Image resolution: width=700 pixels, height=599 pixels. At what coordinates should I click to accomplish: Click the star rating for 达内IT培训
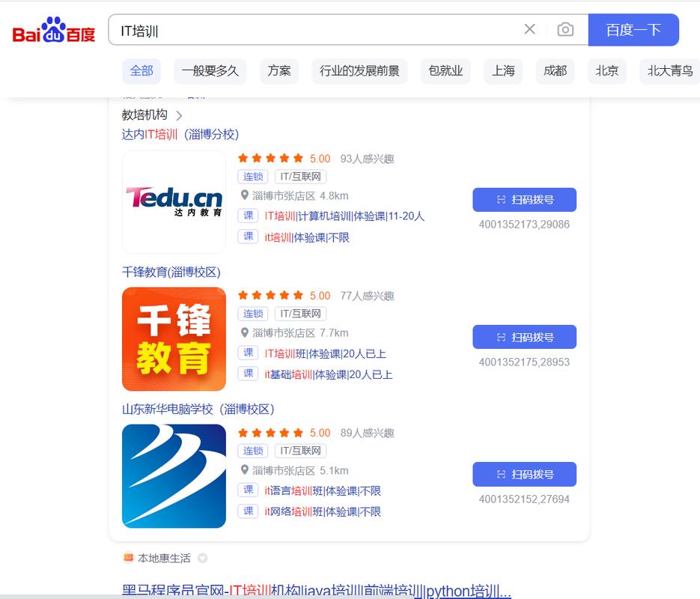[x=270, y=158]
